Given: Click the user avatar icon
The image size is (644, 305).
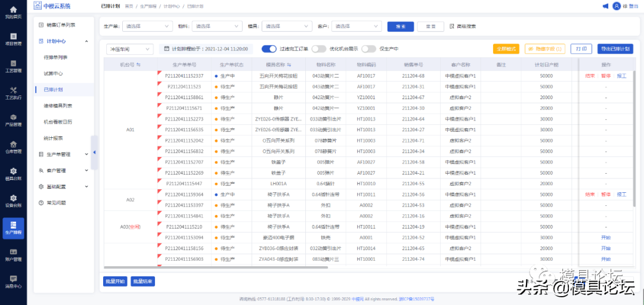Looking at the screenshot, I should (x=617, y=6).
